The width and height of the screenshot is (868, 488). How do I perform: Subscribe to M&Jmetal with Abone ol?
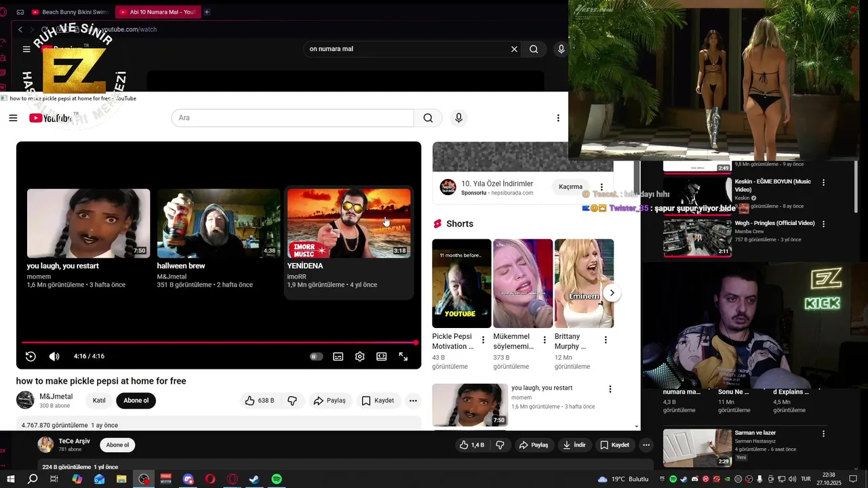tap(136, 401)
